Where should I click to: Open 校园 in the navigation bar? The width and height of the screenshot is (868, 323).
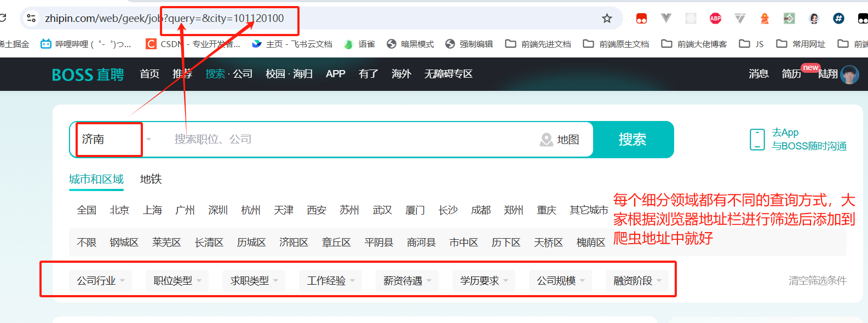coord(275,74)
